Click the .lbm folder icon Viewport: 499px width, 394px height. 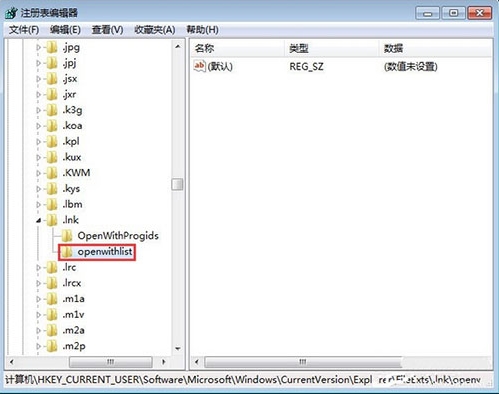[52, 205]
